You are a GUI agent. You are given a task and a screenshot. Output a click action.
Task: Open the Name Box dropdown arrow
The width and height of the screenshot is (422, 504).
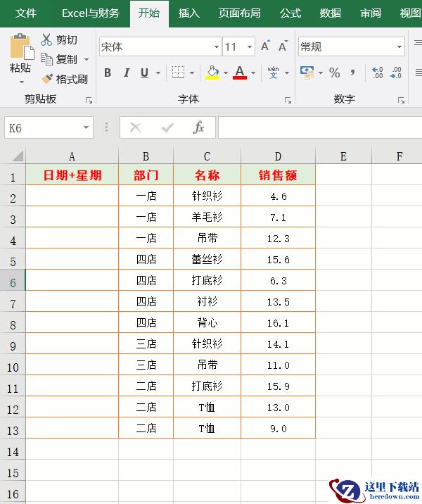pos(86,127)
